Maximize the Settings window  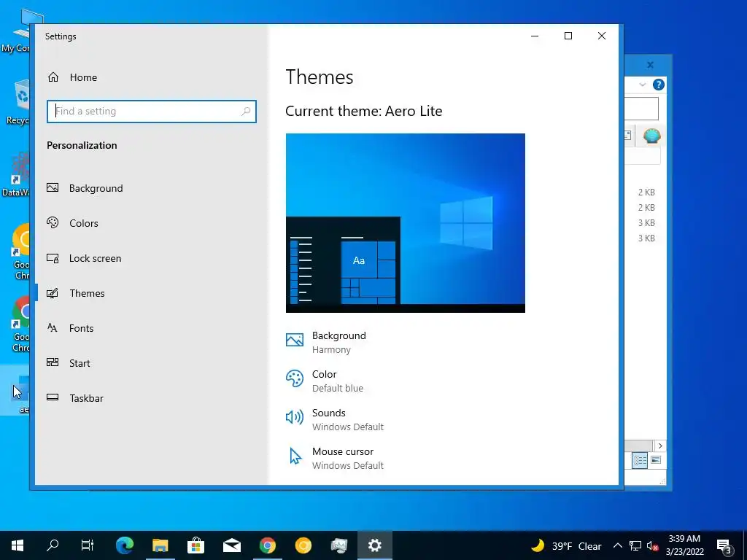[x=568, y=36]
